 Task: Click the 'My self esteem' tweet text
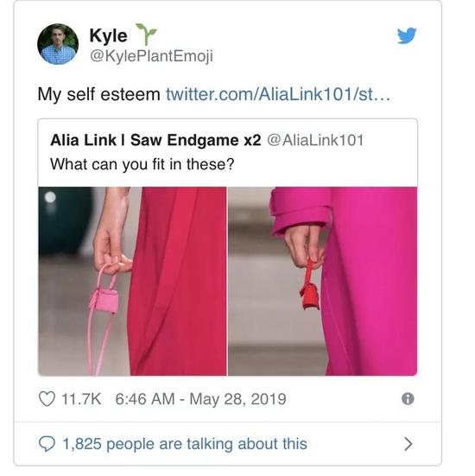click(98, 94)
